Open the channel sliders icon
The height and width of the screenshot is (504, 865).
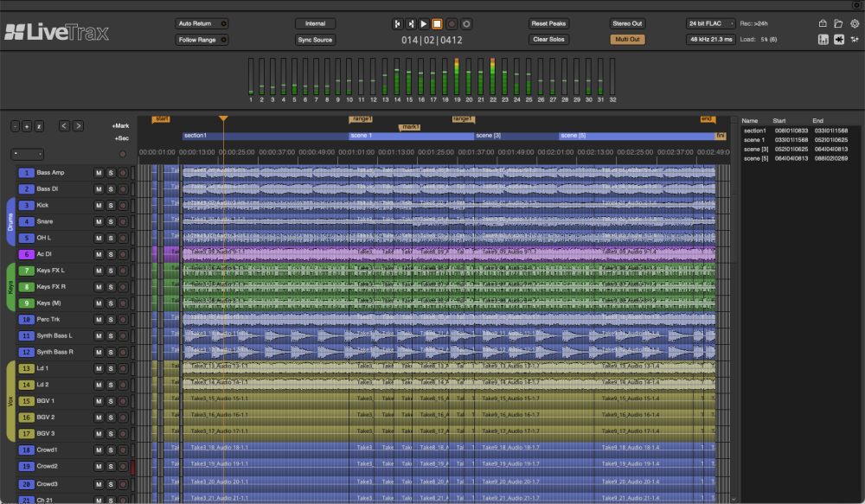click(x=855, y=39)
